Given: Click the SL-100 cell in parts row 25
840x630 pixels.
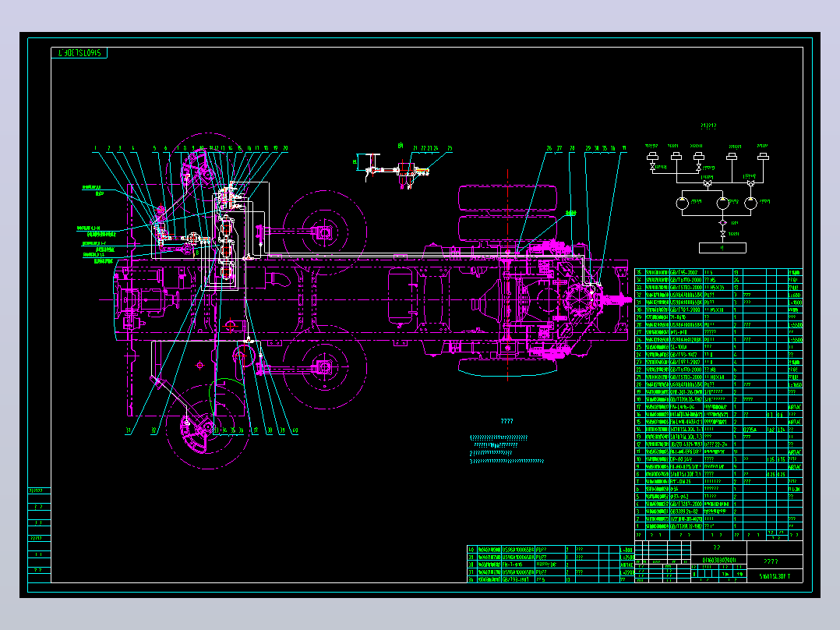Looking at the screenshot, I should tap(686, 348).
